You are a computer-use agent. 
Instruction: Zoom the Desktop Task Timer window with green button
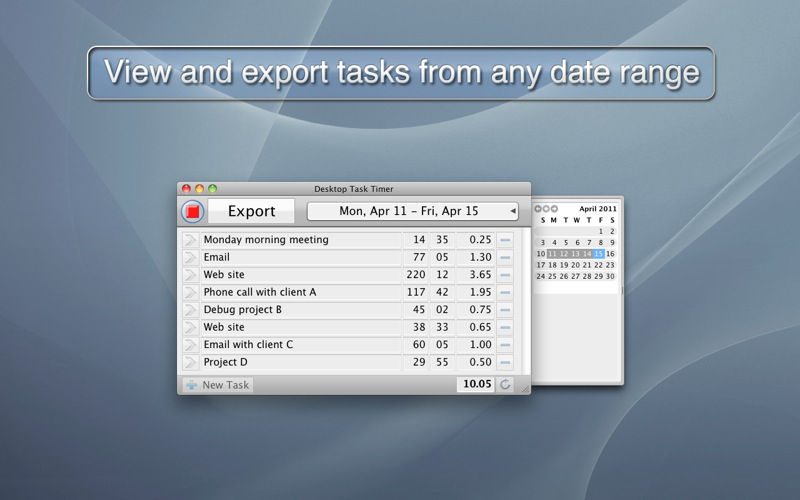213,189
